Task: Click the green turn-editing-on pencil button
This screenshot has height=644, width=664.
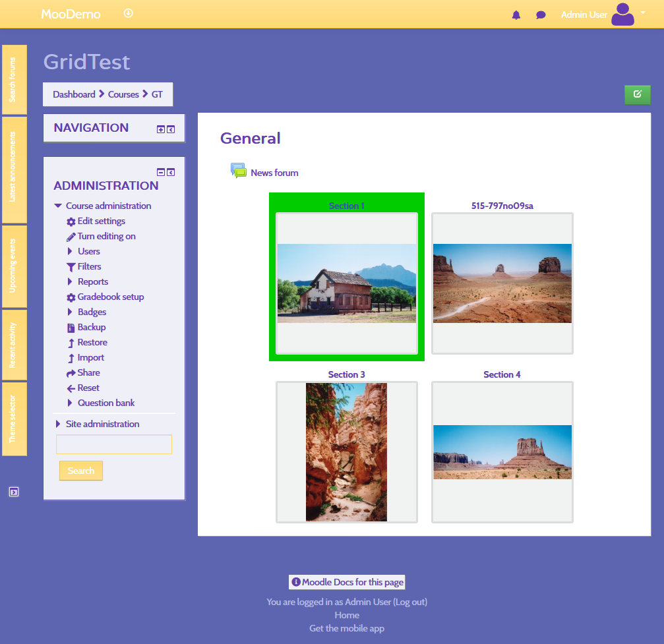Action: (x=638, y=94)
